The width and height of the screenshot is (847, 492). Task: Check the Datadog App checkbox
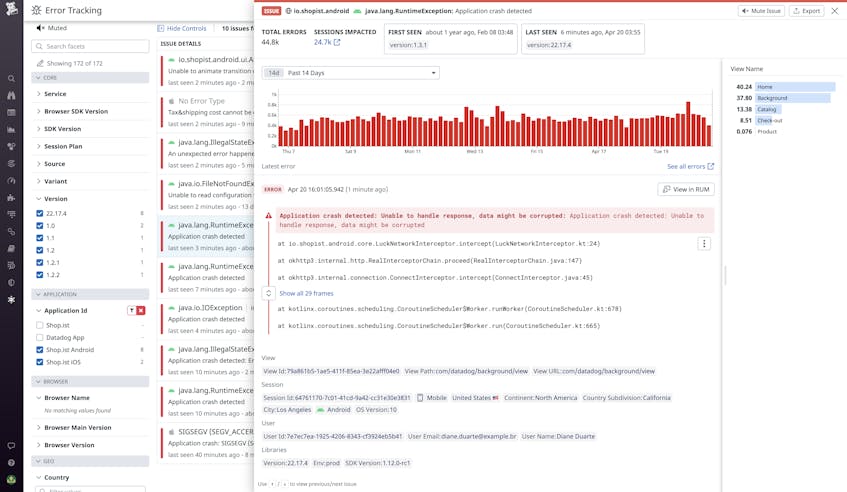click(x=39, y=338)
